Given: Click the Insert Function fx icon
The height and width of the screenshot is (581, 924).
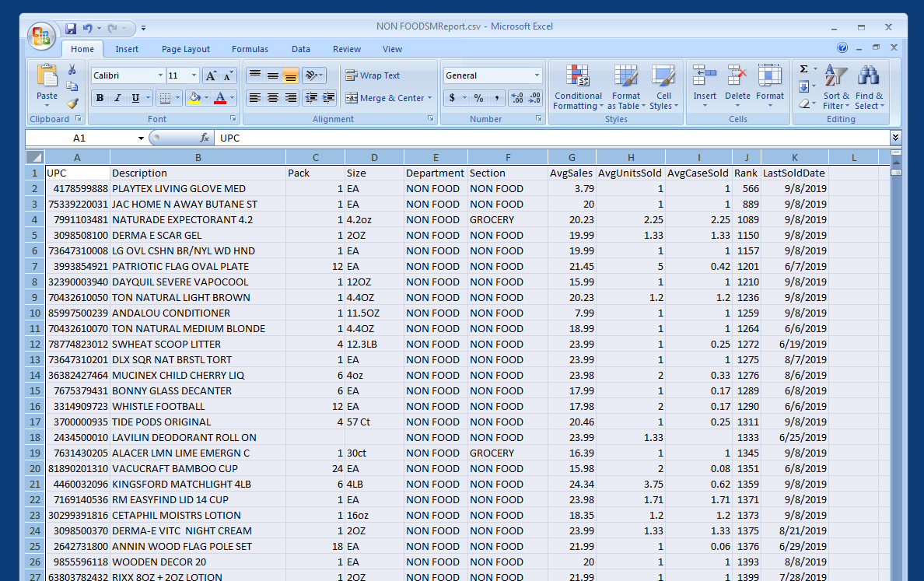Looking at the screenshot, I should 205,138.
